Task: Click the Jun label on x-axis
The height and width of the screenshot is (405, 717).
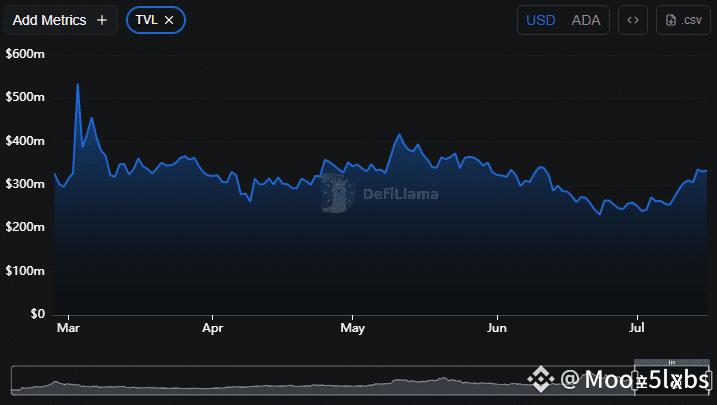Action: 497,328
